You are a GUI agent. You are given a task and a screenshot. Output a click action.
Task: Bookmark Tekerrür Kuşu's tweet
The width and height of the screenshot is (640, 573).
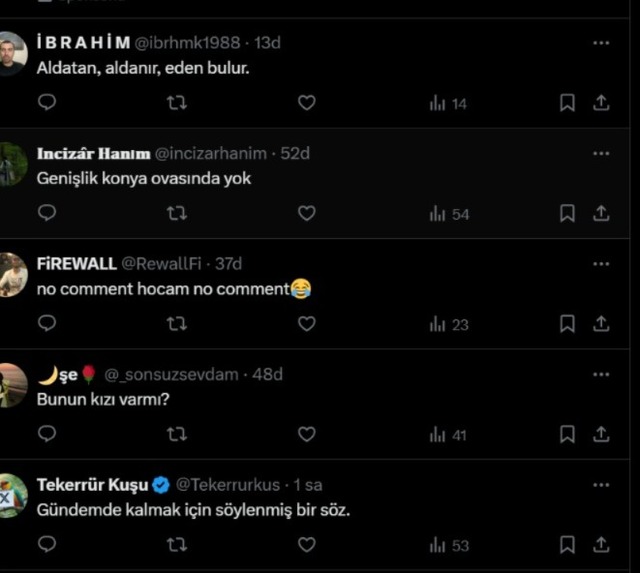click(x=567, y=545)
